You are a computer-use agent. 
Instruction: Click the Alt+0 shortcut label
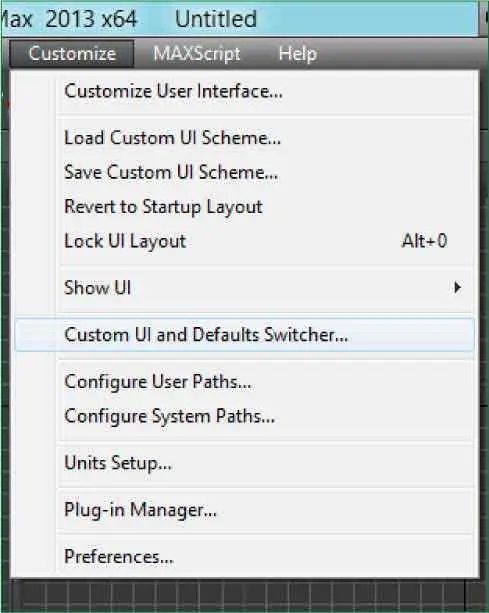[x=425, y=241]
